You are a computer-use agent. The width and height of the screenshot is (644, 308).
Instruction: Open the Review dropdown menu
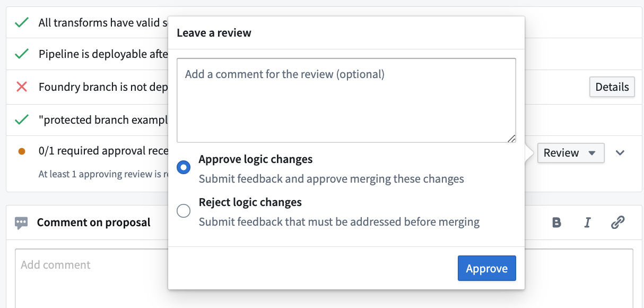click(x=571, y=153)
